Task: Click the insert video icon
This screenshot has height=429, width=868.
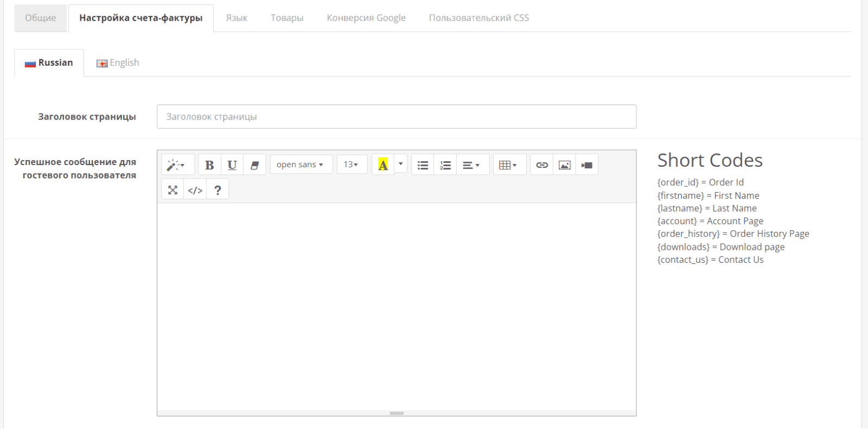Action: pyautogui.click(x=587, y=165)
